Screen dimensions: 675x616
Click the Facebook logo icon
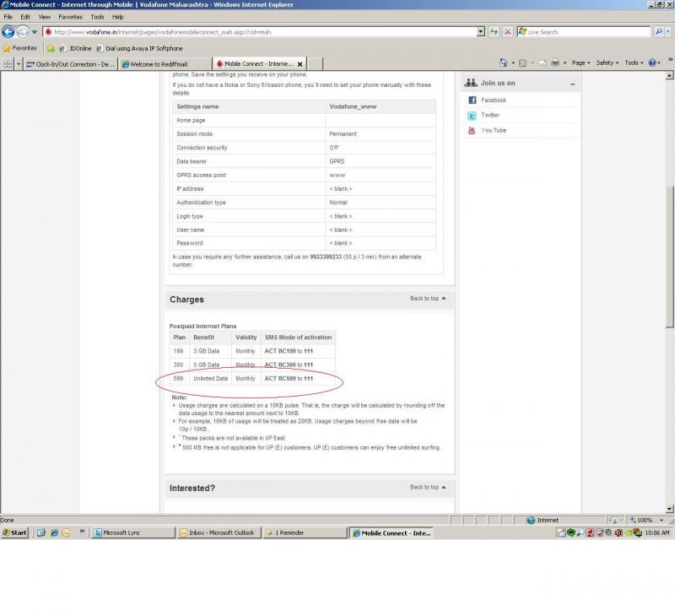pos(472,100)
